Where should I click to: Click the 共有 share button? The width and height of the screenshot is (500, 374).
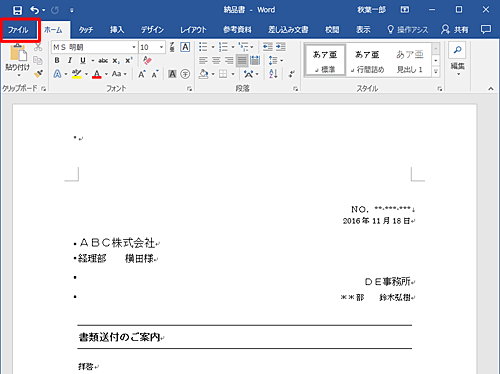click(455, 30)
